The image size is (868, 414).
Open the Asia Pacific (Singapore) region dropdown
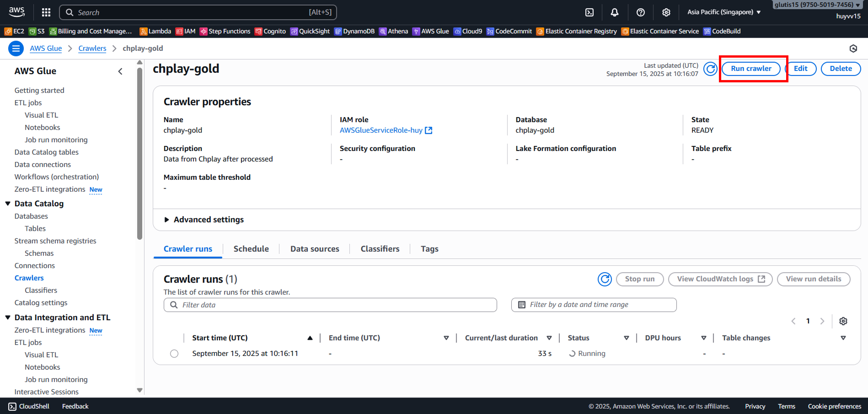[723, 12]
